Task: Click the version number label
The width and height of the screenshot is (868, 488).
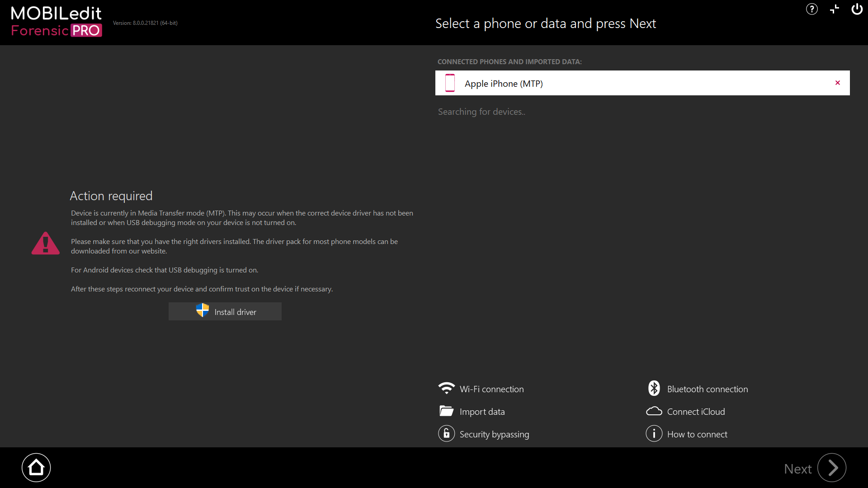Action: coord(145,23)
